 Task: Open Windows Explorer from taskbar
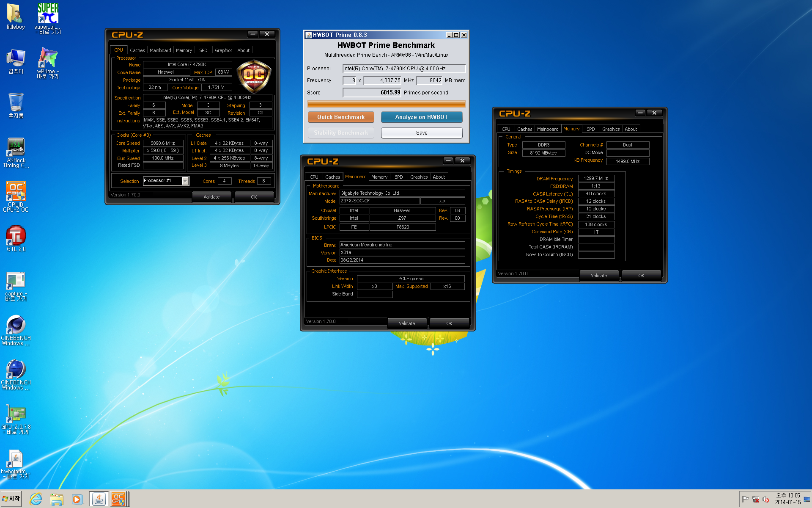click(x=56, y=500)
